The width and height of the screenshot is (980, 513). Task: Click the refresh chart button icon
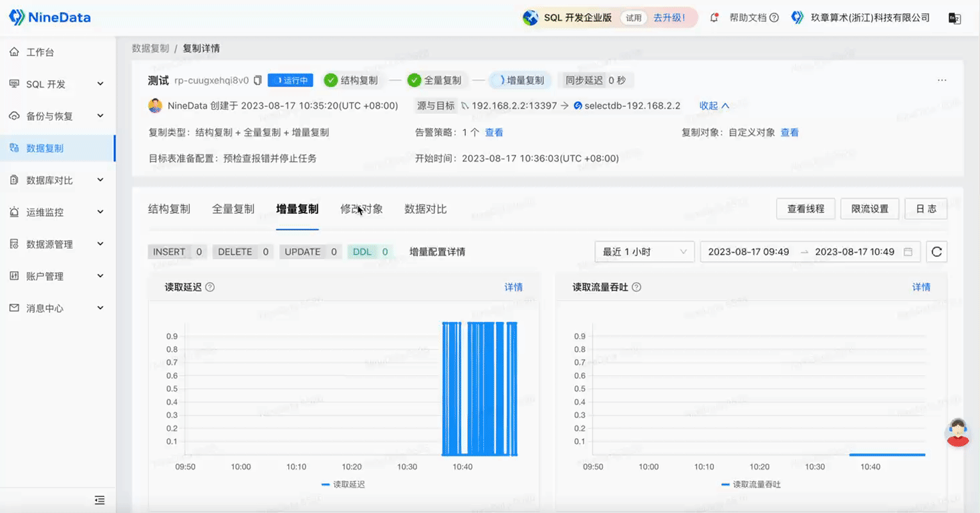[x=937, y=252]
